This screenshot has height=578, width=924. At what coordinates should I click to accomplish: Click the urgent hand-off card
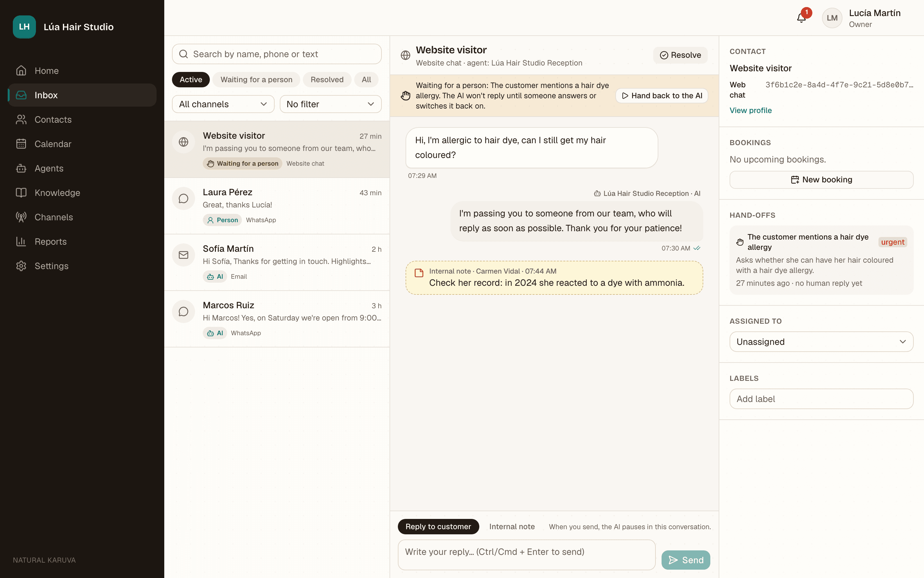821,260
